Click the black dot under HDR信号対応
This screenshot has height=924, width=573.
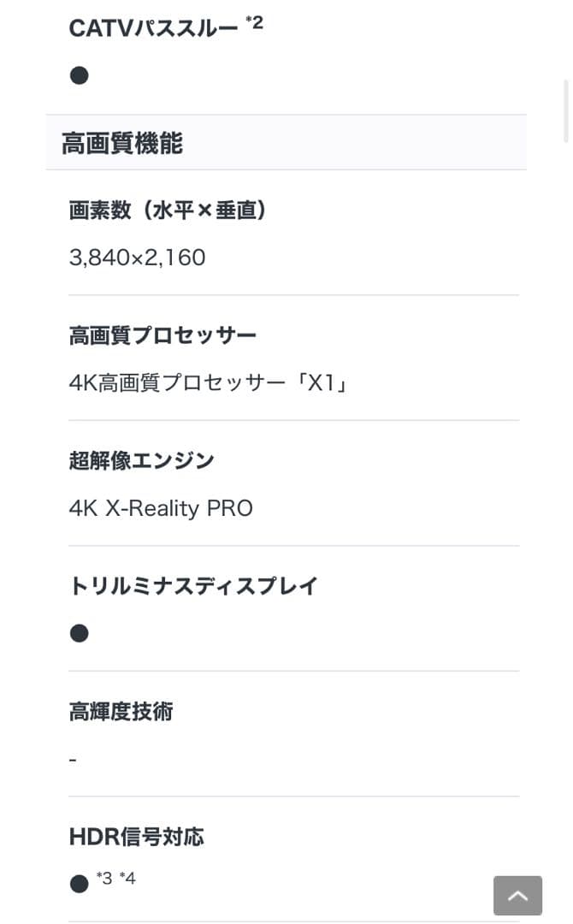[78, 882]
